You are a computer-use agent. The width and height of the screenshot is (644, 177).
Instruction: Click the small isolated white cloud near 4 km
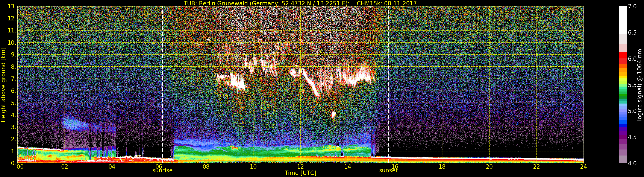[333, 115]
